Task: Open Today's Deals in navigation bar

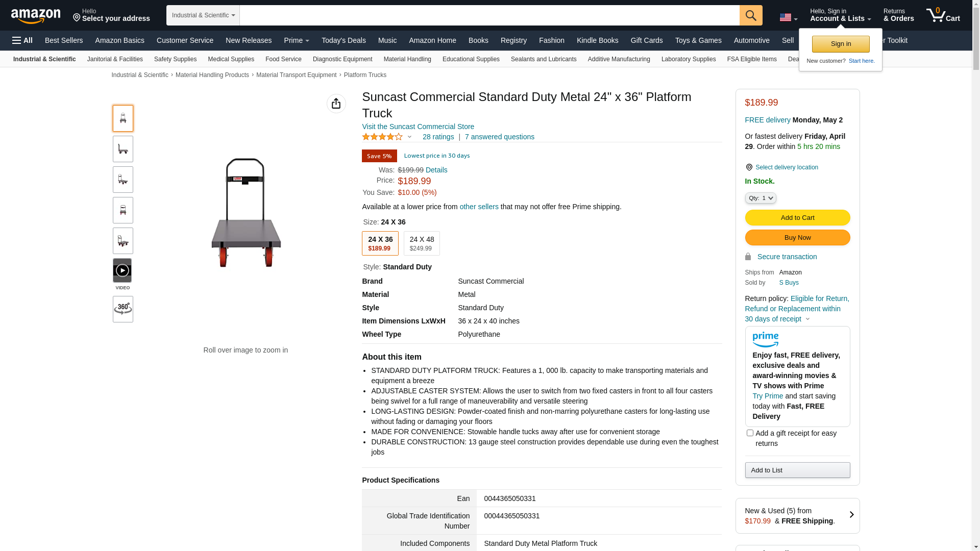Action: (x=344, y=40)
